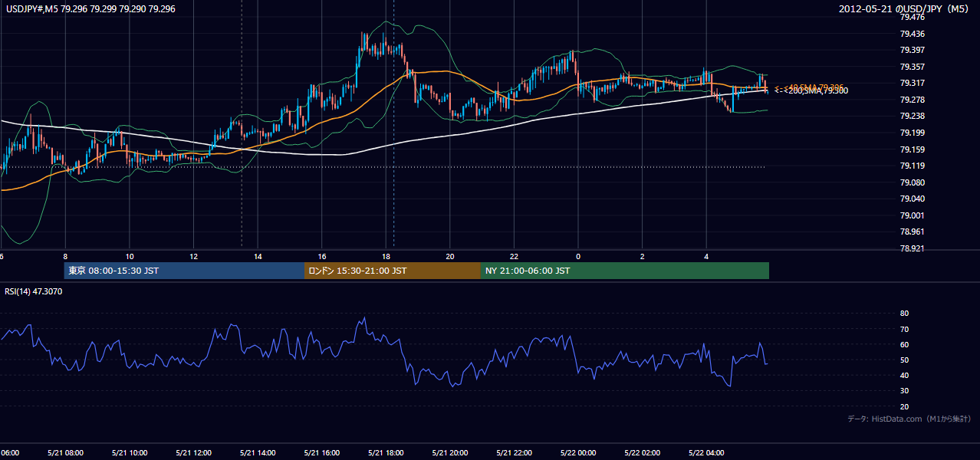Viewport: 980px width, 460px height.
Task: Click RSI scale value 70
Action: click(x=904, y=329)
